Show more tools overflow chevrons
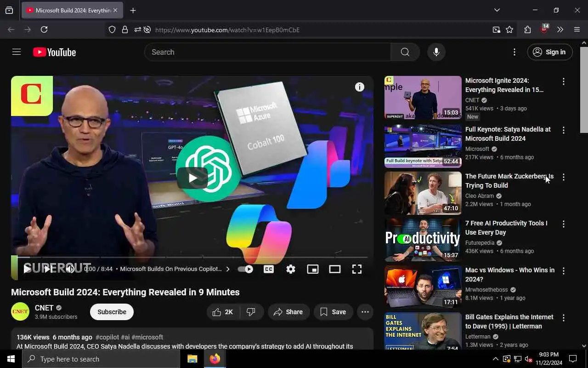 coord(560,29)
